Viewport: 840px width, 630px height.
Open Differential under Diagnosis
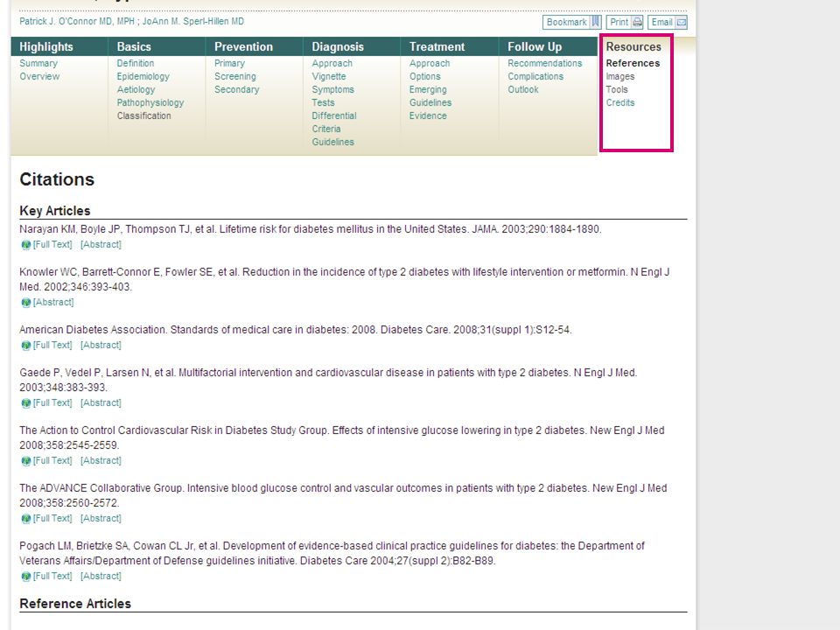(333, 115)
